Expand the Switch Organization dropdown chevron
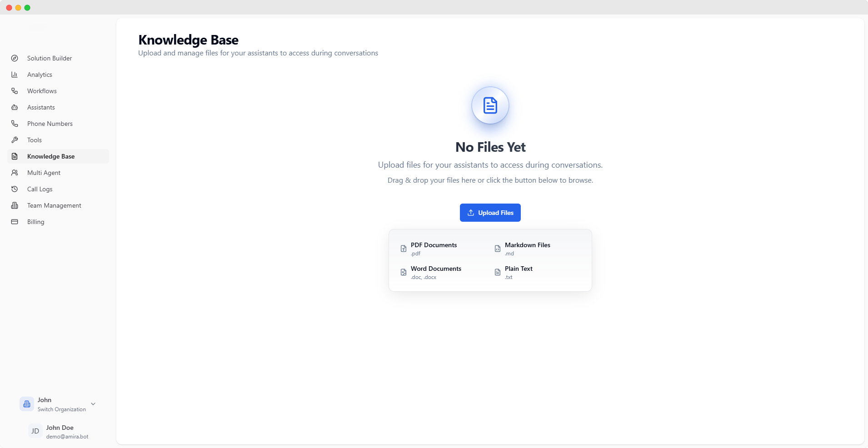 pyautogui.click(x=93, y=404)
